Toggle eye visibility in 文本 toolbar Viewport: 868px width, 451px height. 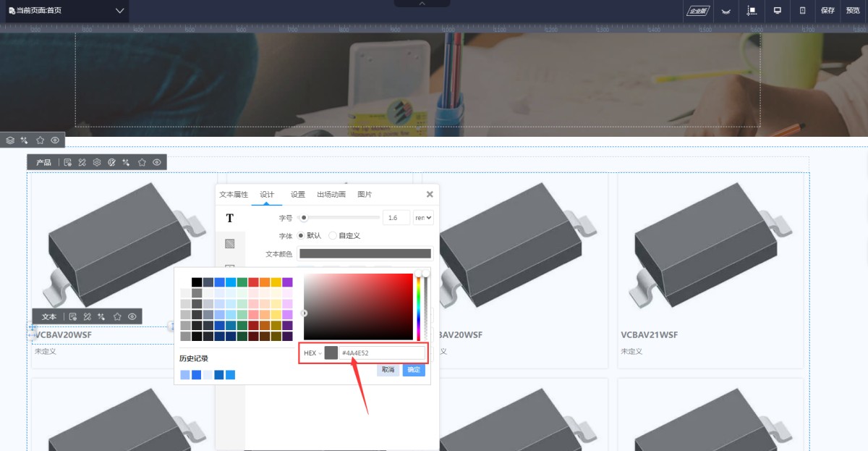(x=132, y=316)
